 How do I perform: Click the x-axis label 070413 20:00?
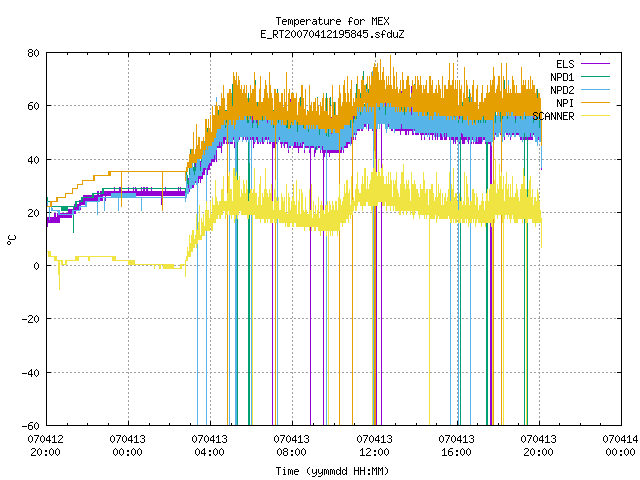pyautogui.click(x=538, y=446)
